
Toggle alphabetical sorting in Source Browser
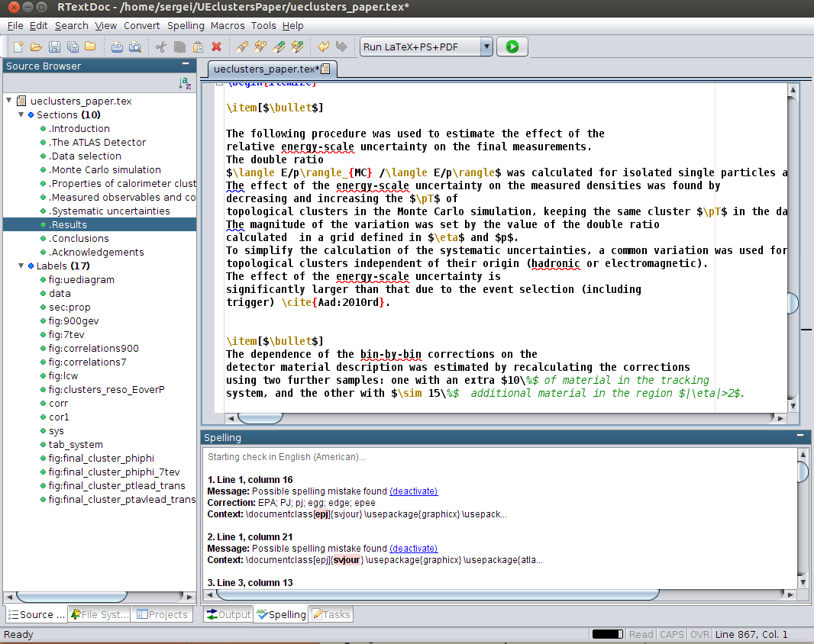(185, 83)
